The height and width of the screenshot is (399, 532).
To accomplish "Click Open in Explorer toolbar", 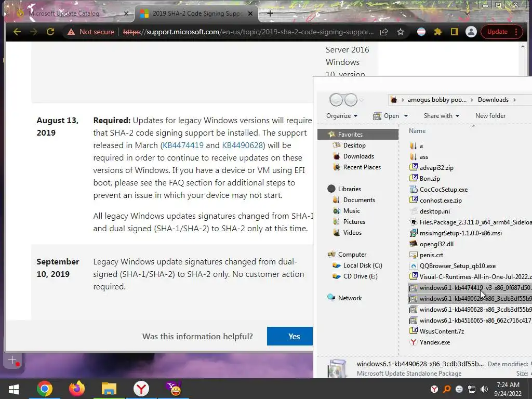I will point(387,116).
